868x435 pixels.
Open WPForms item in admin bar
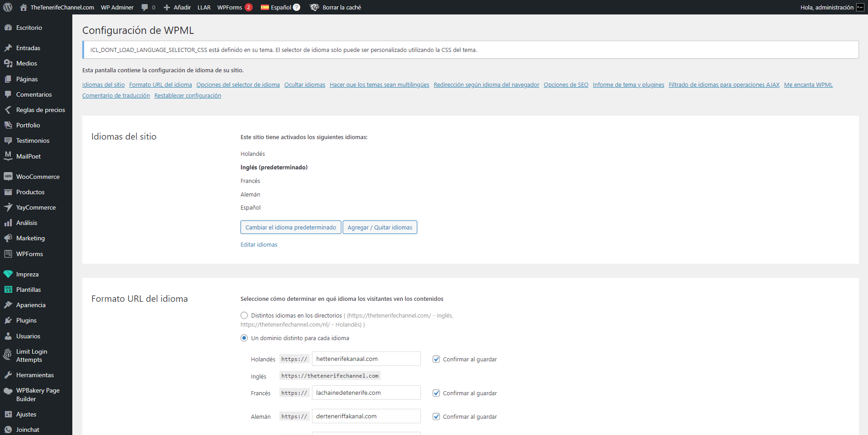click(x=235, y=7)
